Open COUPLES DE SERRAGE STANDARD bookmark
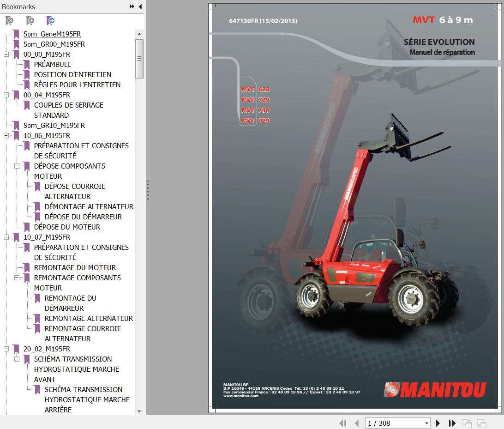This screenshot has height=429, width=504. coord(68,110)
